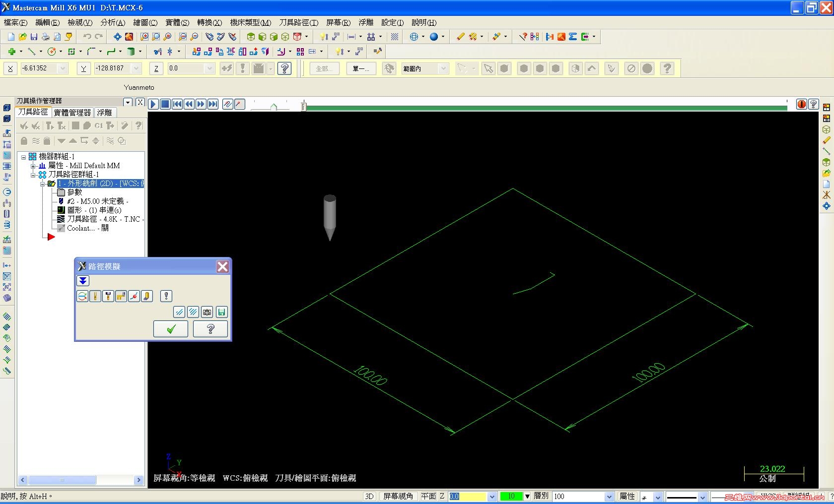Screen dimensions: 834x504
Task: Create a new file with toolbar icon
Action: [11, 37]
